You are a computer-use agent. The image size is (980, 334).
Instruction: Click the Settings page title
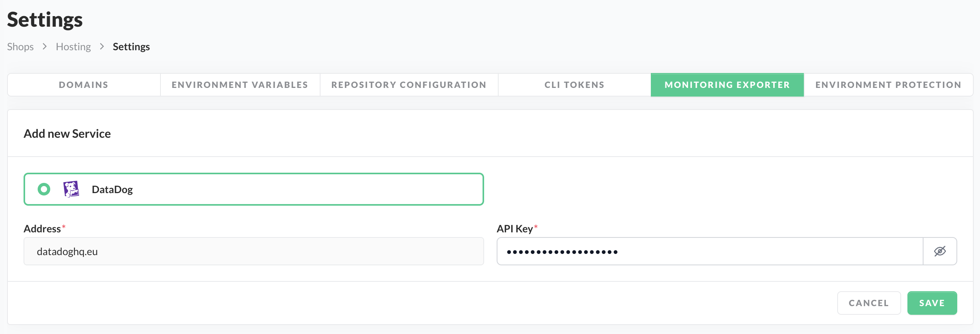click(45, 20)
